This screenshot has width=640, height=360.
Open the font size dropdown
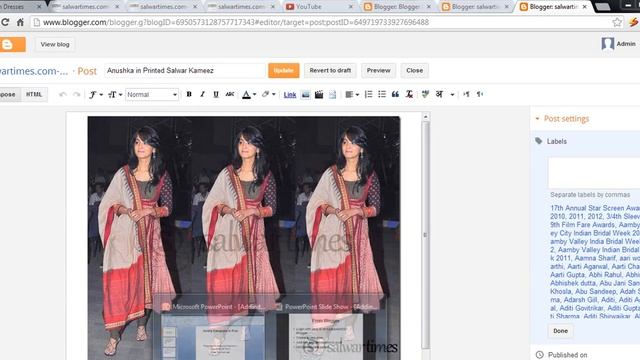115,95
